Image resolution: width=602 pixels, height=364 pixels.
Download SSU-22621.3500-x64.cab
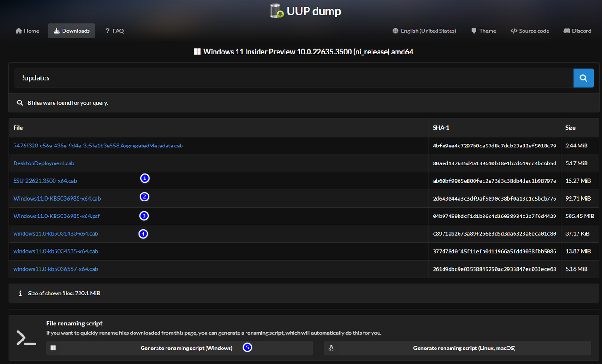click(x=45, y=181)
